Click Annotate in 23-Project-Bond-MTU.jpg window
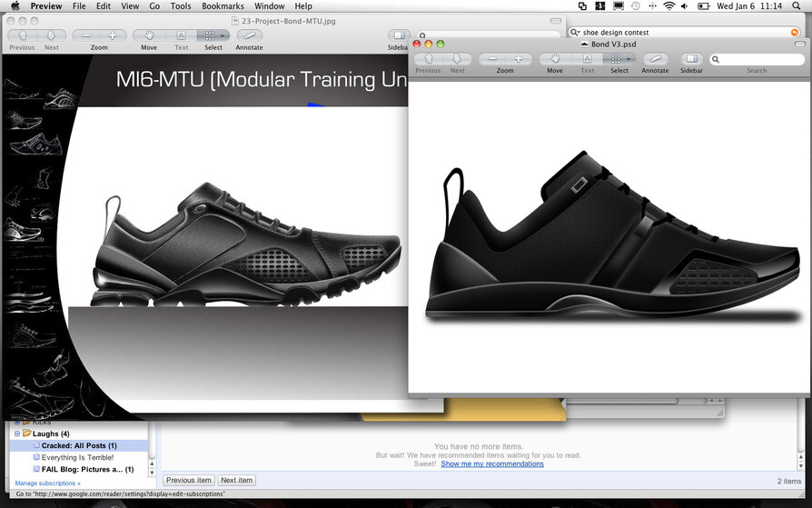812x508 pixels. 250,35
